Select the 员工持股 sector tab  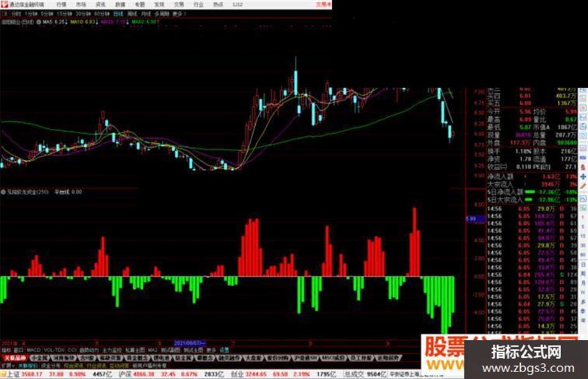coord(360,358)
